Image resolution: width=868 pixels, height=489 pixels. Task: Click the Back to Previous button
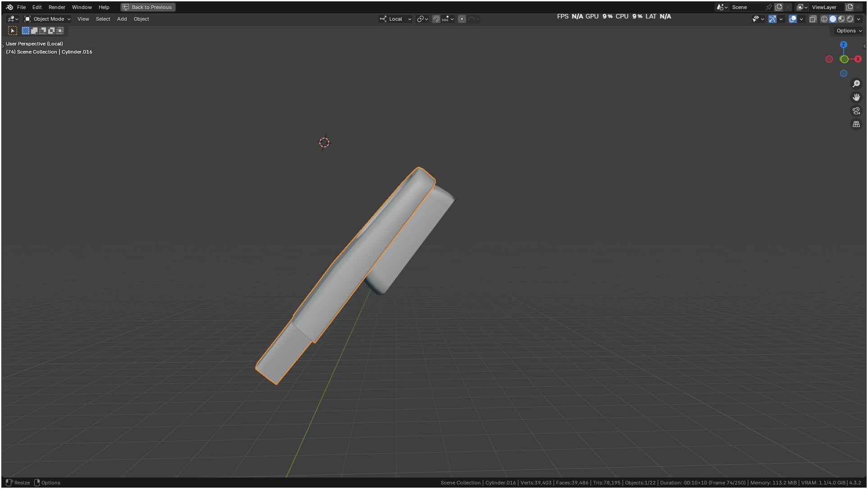(148, 7)
